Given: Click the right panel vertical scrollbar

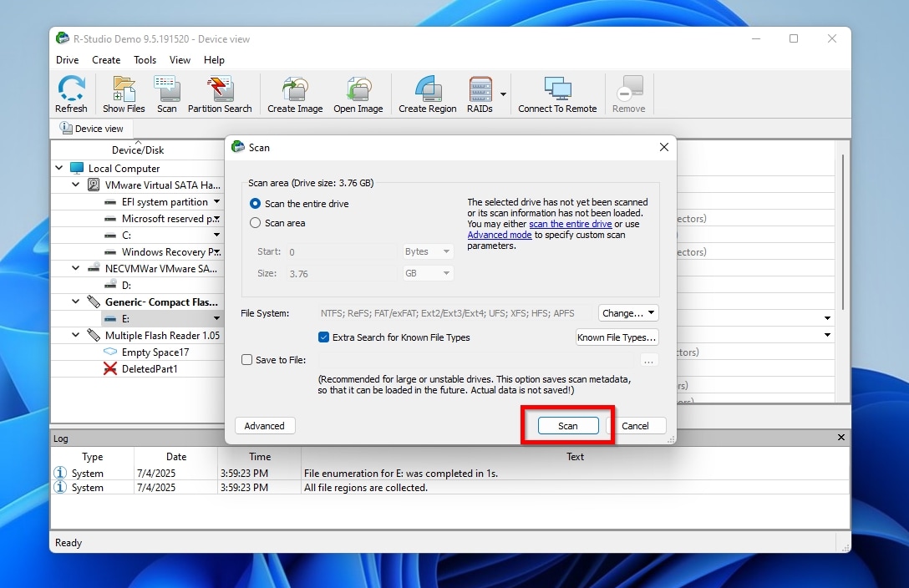Looking at the screenshot, I should click(x=843, y=231).
